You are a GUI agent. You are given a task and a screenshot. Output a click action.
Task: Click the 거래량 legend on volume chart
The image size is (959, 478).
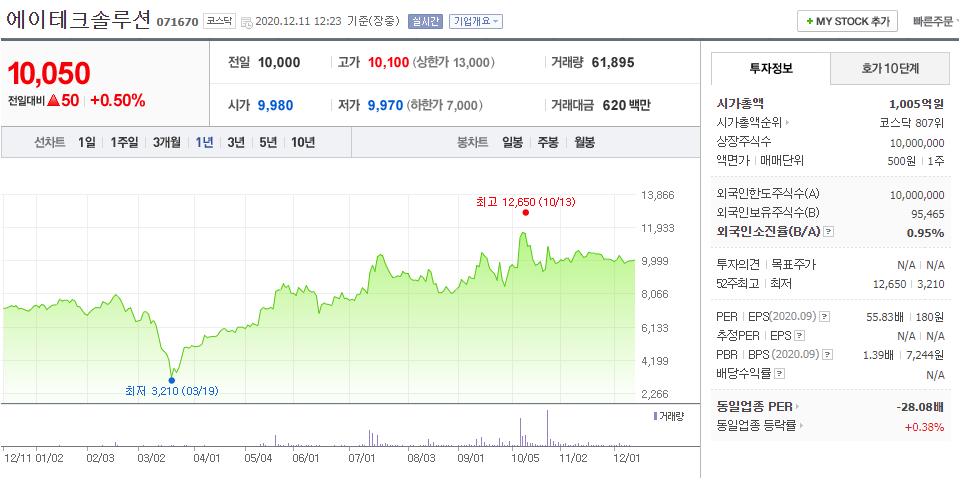pyautogui.click(x=668, y=416)
